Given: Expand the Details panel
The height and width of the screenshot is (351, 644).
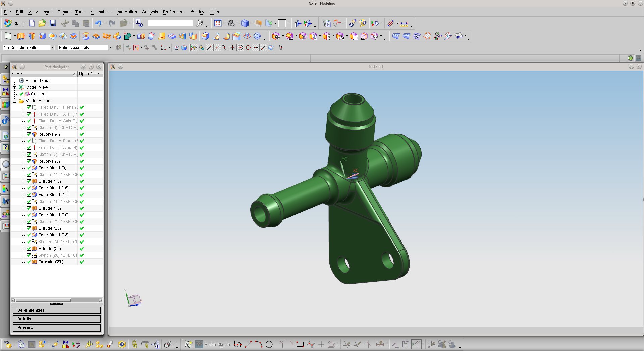Looking at the screenshot, I should 57,319.
